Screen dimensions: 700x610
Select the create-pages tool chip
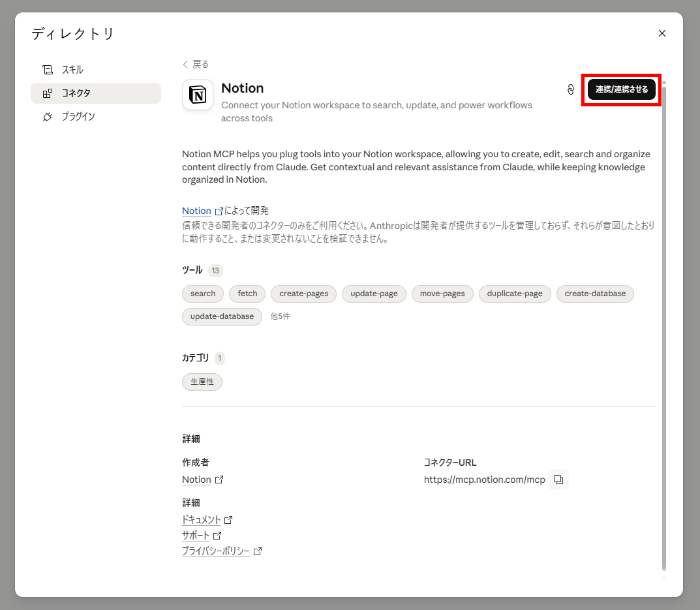tap(303, 294)
